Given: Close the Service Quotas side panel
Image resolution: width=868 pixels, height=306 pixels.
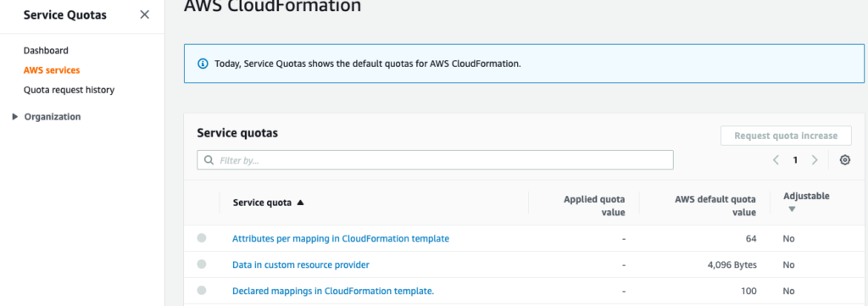Looking at the screenshot, I should (144, 15).
